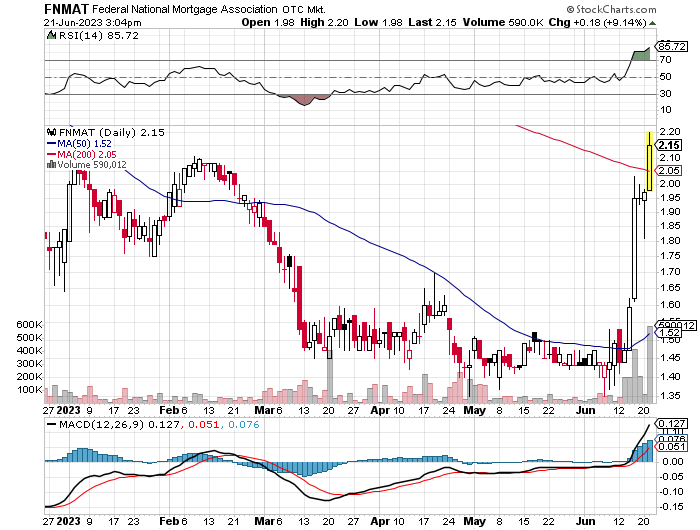
Task: Click the 70 level on RSI axis
Action: tap(666, 60)
